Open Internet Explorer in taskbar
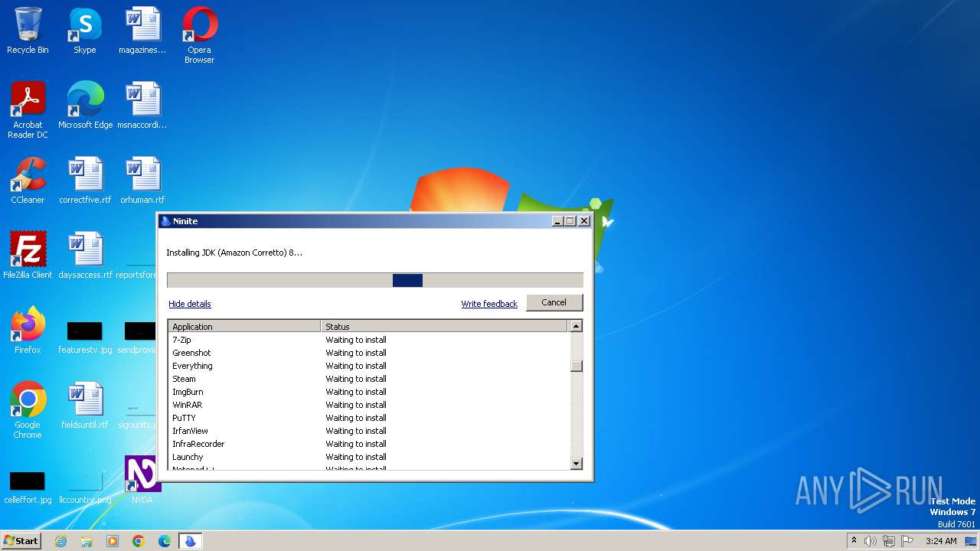Viewport: 980px width, 551px height. (60, 541)
